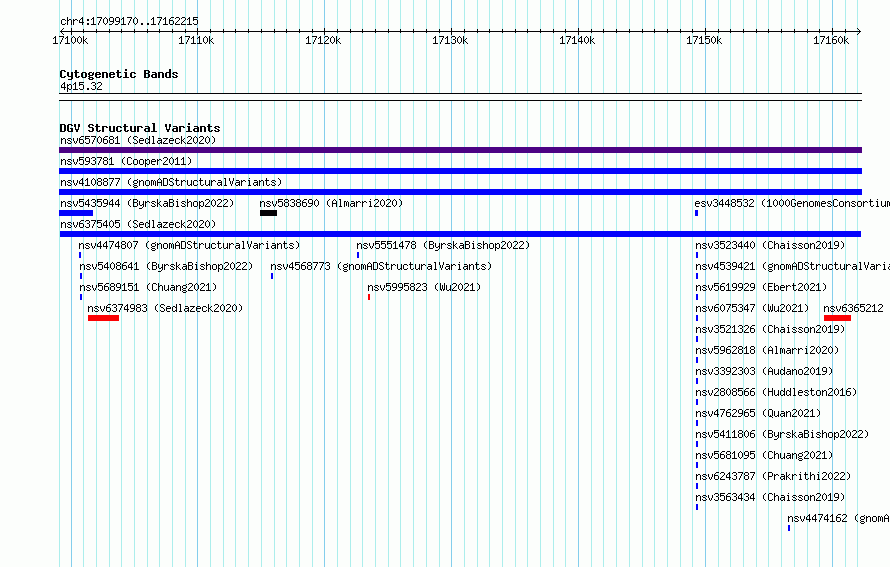Screen dimensions: 890x567
Task: Select the blue nsv4568773 marker
Action: coord(272,276)
